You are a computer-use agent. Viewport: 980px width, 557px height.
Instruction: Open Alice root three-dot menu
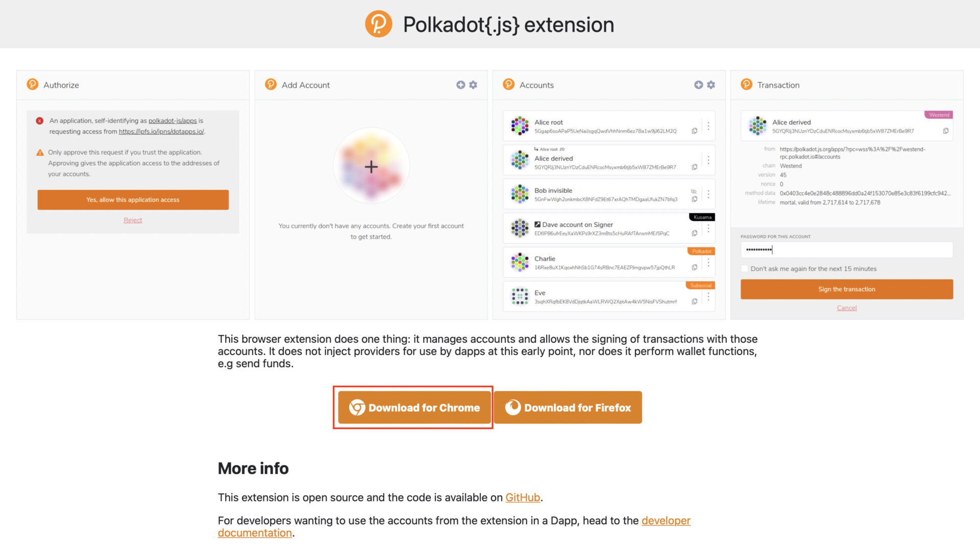(x=708, y=125)
